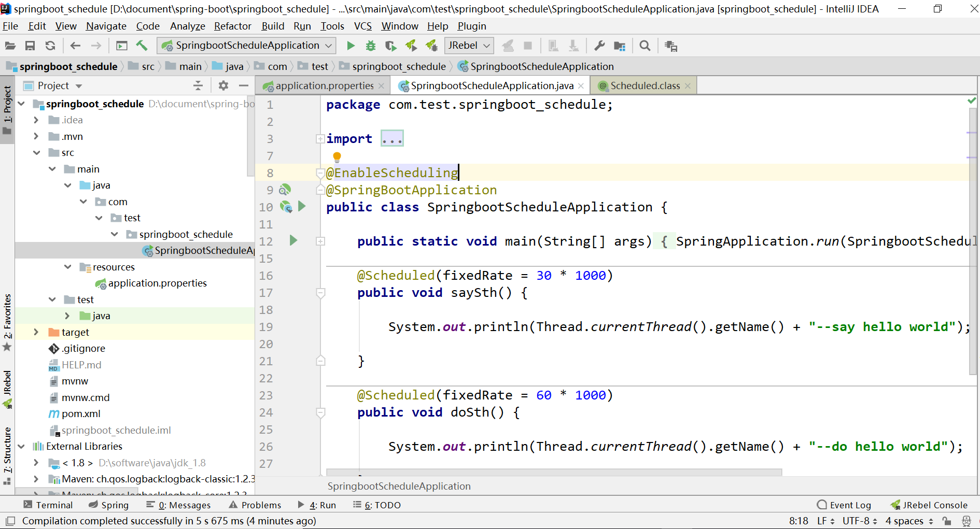Toggle the 1: Project side tool window
The width and height of the screenshot is (980, 529).
[x=7, y=109]
